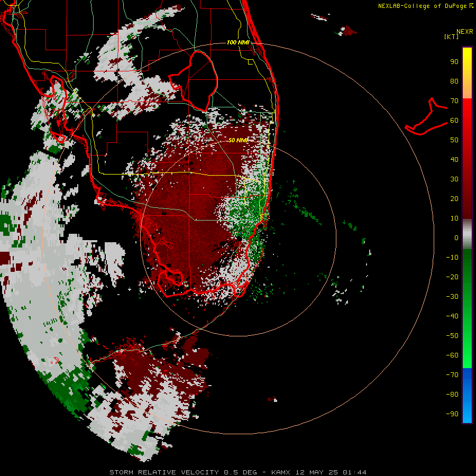Screen dimensions: 476x476
Task: Click the 80 value on the velocity scale
Action: [x=454, y=81]
